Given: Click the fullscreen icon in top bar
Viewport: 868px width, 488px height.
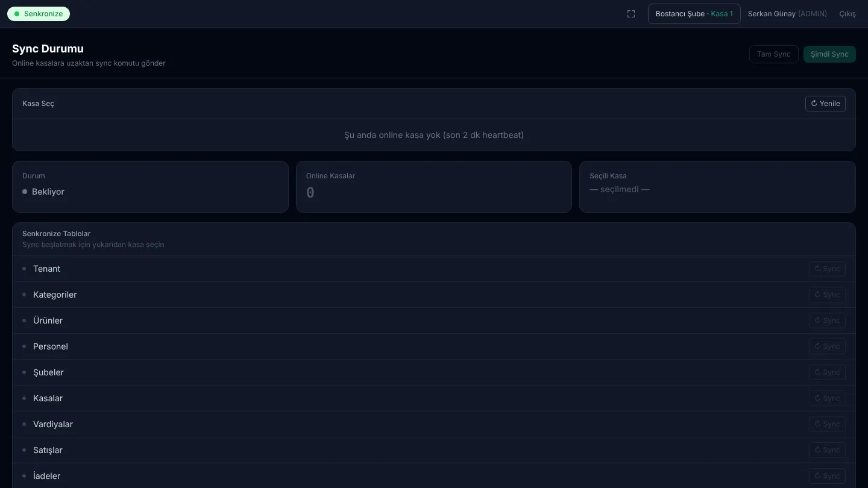Looking at the screenshot, I should (631, 14).
